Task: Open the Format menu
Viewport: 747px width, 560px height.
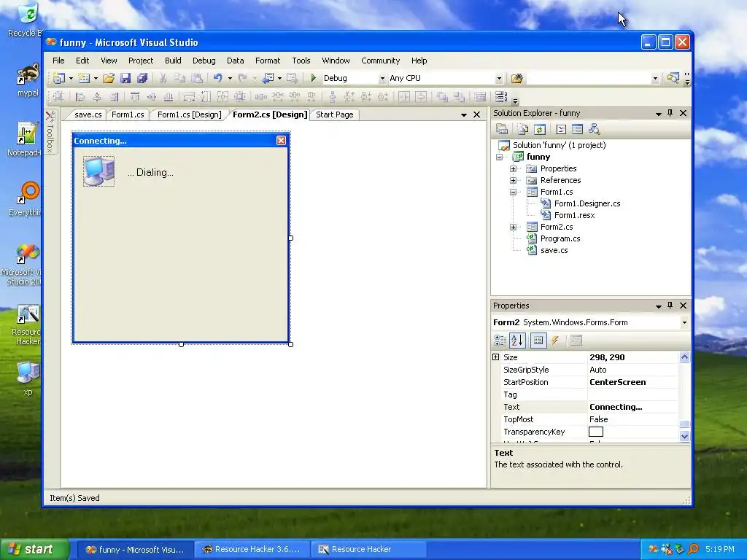Action: (268, 61)
